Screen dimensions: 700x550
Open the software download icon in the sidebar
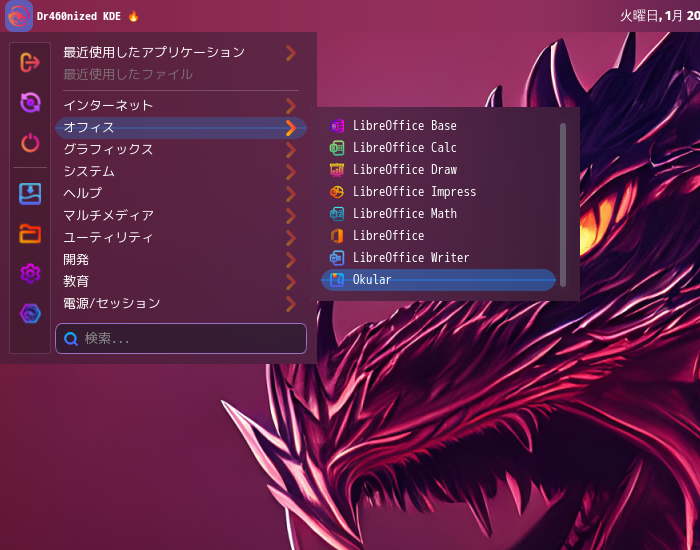tap(30, 194)
